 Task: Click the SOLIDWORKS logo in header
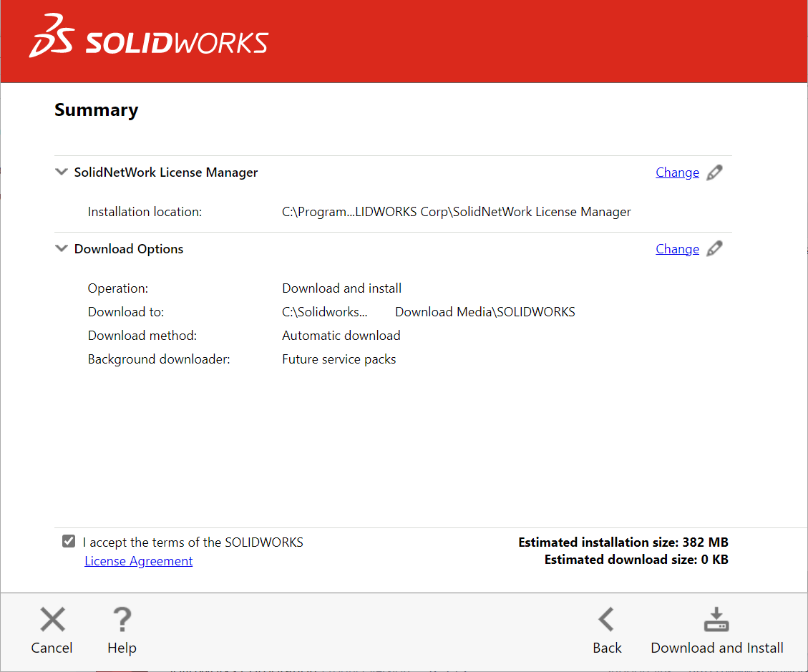(x=149, y=36)
